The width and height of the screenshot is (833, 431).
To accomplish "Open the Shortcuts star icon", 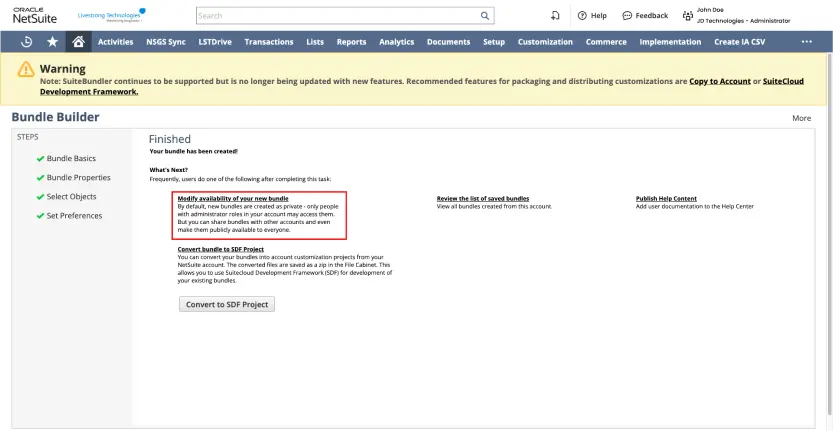I will click(53, 41).
